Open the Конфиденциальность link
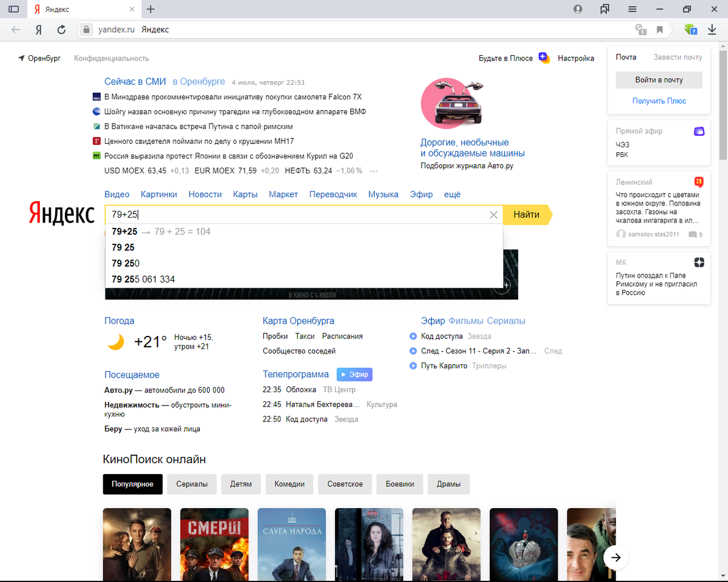Viewport: 728px width, 582px height. tap(112, 58)
